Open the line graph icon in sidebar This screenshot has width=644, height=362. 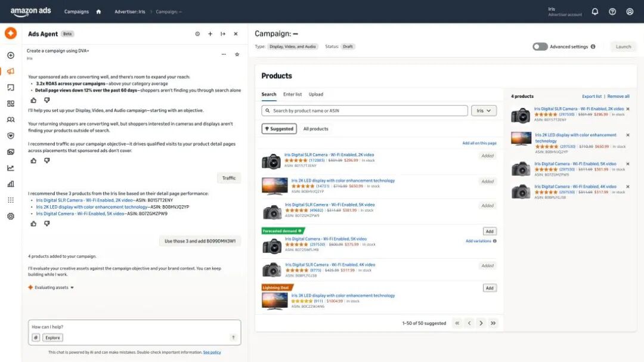(x=11, y=168)
